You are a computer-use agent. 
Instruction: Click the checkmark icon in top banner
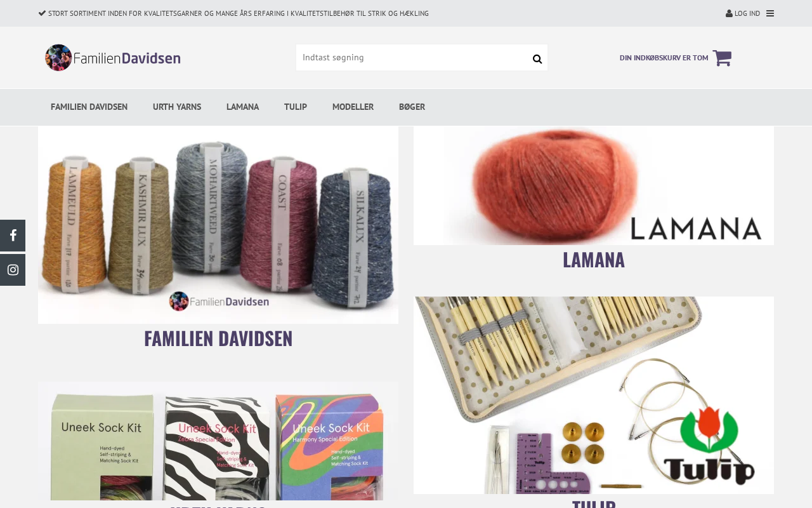tap(42, 13)
